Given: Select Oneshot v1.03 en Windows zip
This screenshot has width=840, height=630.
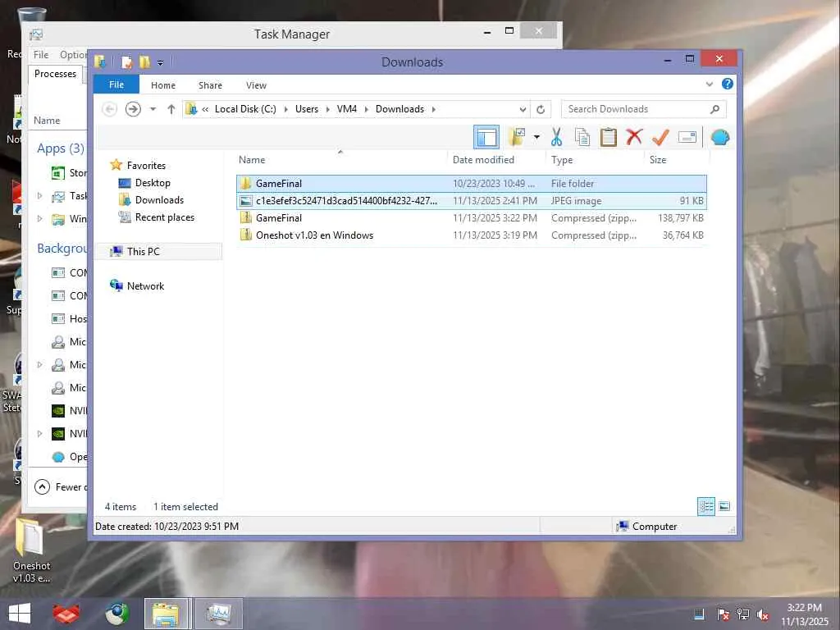Looking at the screenshot, I should click(472, 235).
